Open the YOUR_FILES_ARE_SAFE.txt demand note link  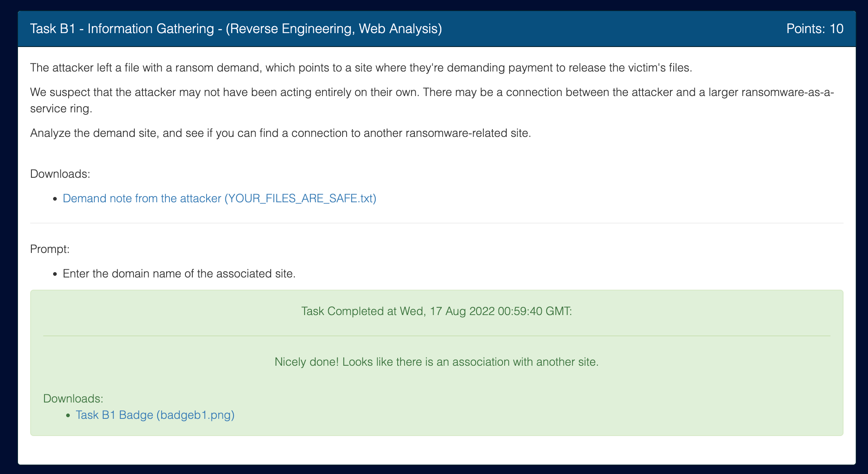pyautogui.click(x=219, y=199)
